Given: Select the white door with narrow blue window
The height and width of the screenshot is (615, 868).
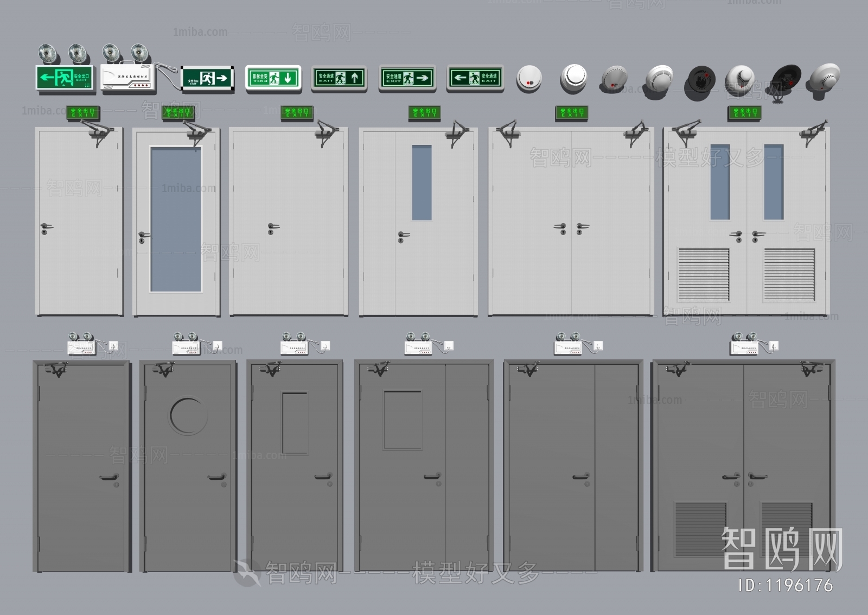Looking at the screenshot, I should (418, 222).
